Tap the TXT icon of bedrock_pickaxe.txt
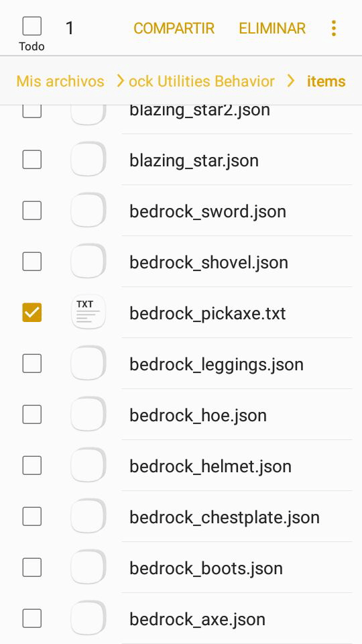 88,313
